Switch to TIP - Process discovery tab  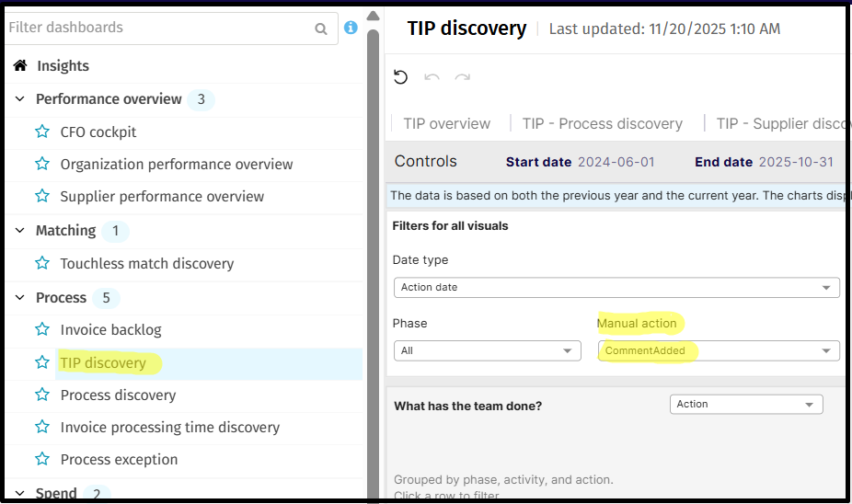click(603, 123)
